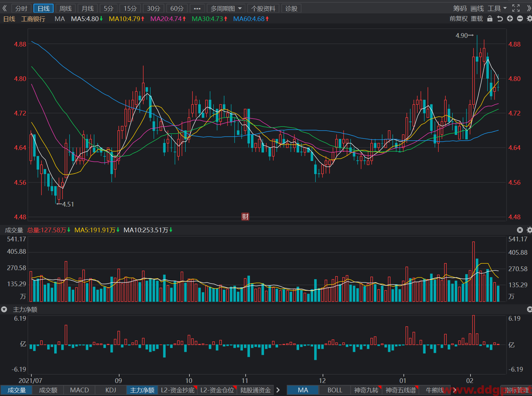Select the MACD indicator tab
Viewport: 532px width, 396px height.
coord(80,390)
